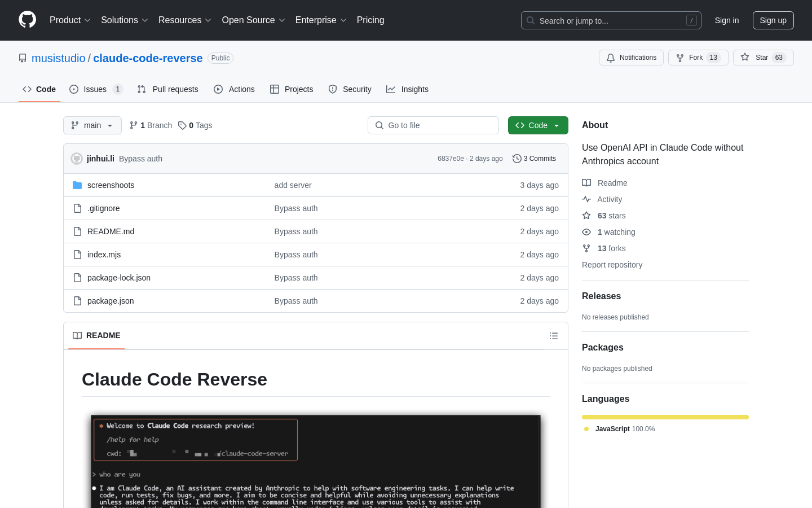Viewport: 812px width, 508px height.
Task: Switch to the Security tab
Action: [x=350, y=89]
